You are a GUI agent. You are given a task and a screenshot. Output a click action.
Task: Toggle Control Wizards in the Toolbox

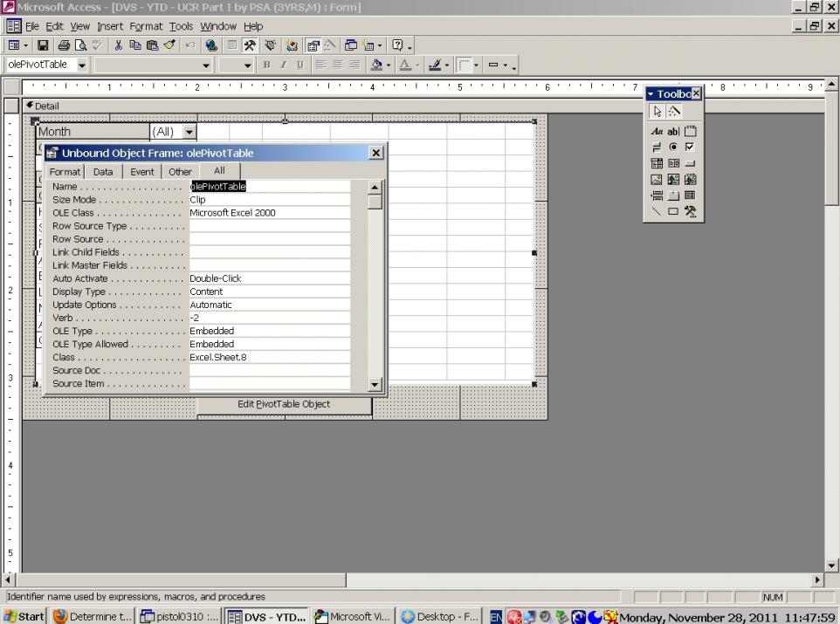pyautogui.click(x=674, y=112)
